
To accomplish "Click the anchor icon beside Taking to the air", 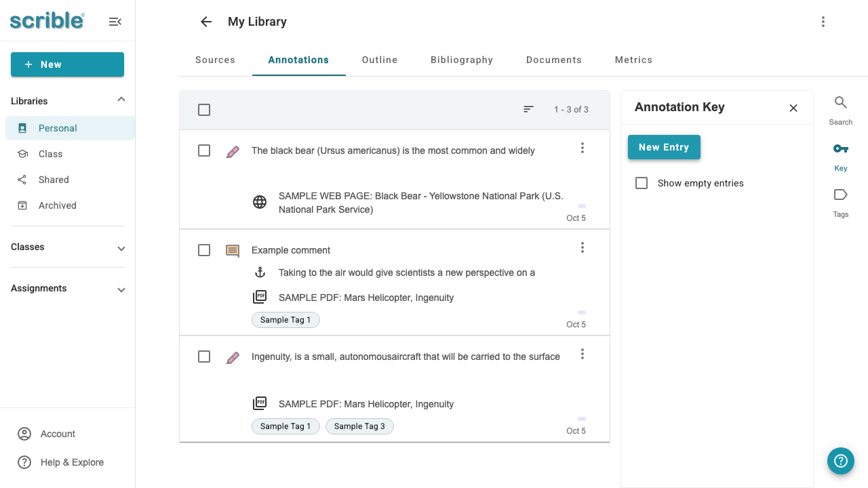I will click(260, 272).
